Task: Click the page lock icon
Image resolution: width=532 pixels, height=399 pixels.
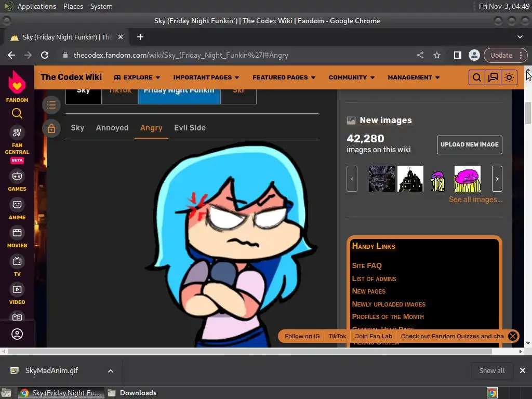Action: [51, 129]
